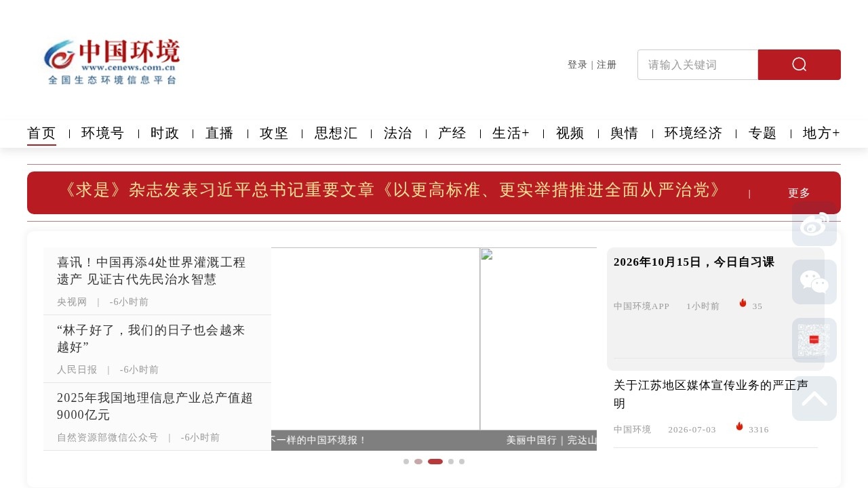Click the 注册 link
Image resolution: width=868 pixels, height=488 pixels.
pos(607,64)
